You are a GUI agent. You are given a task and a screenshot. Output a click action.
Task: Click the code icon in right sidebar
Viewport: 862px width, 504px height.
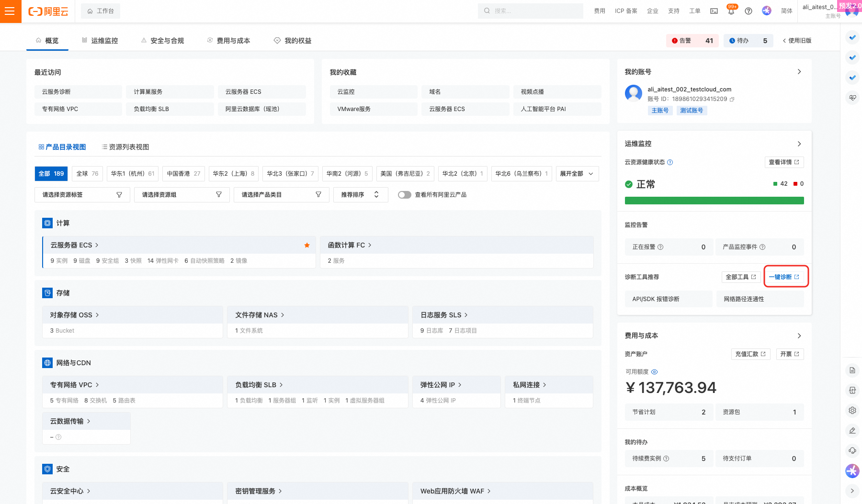pyautogui.click(x=852, y=390)
